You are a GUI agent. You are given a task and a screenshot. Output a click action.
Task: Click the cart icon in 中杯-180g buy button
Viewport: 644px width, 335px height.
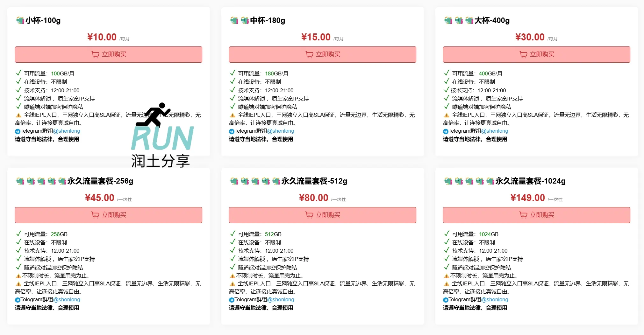click(309, 54)
